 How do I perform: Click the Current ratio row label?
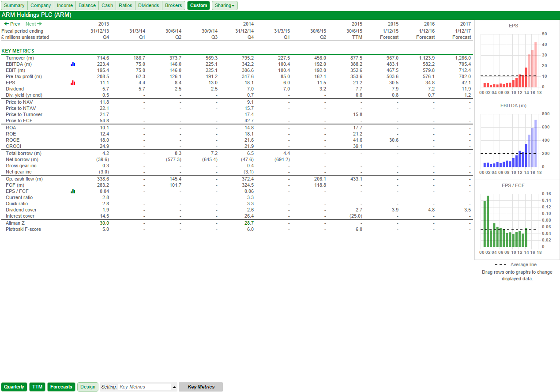[19, 197]
